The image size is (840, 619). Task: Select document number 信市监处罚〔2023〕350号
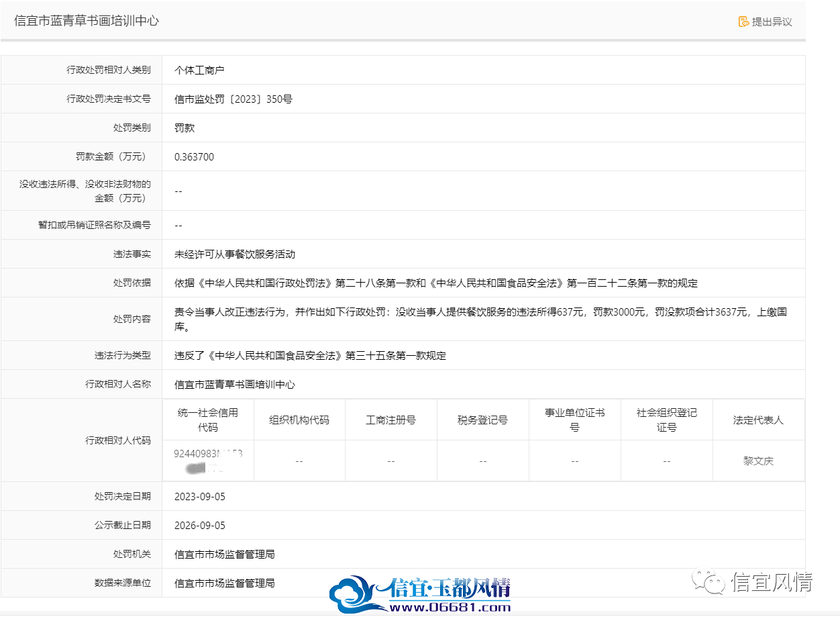coord(233,99)
